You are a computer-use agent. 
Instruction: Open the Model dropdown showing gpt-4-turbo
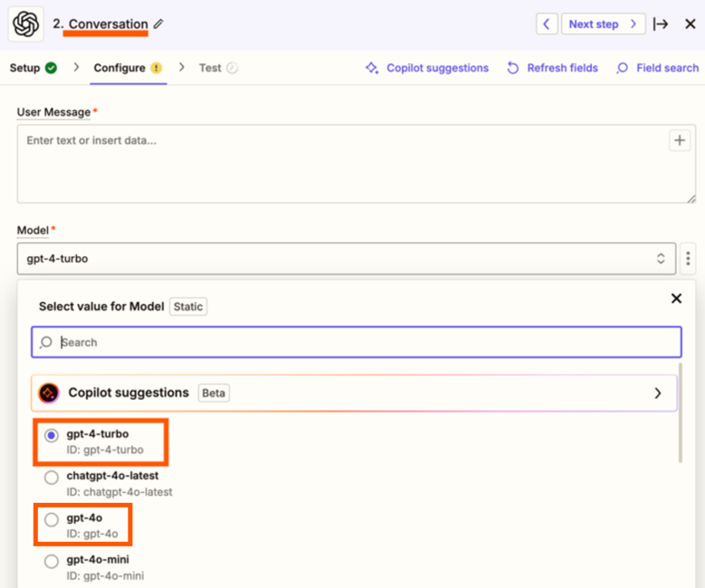coord(347,259)
